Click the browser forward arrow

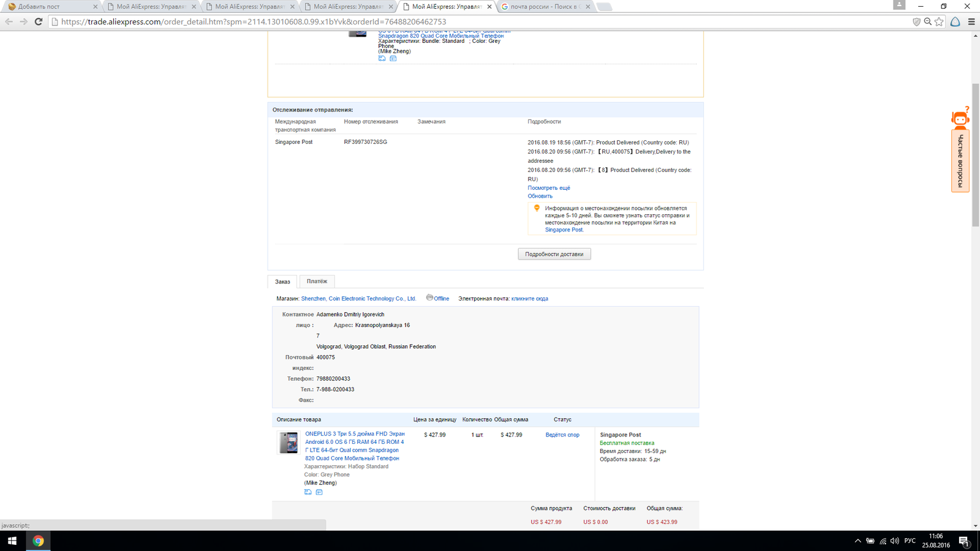(23, 21)
